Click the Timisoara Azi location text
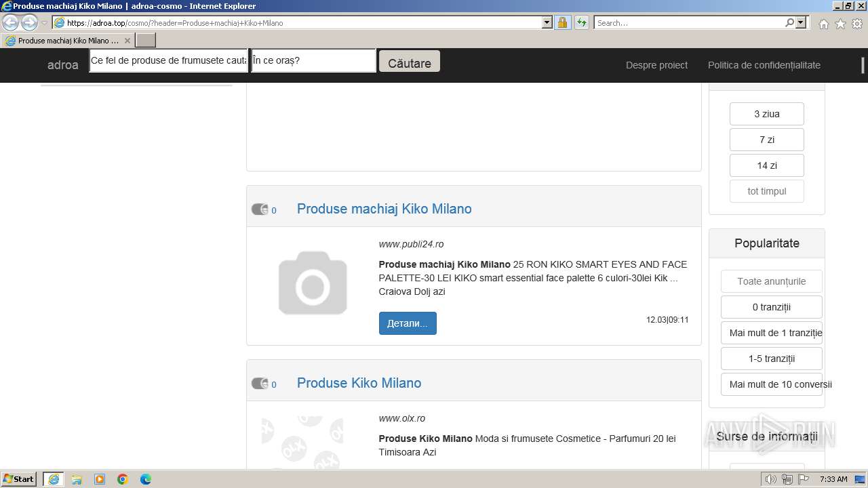The width and height of the screenshot is (868, 488). click(408, 452)
